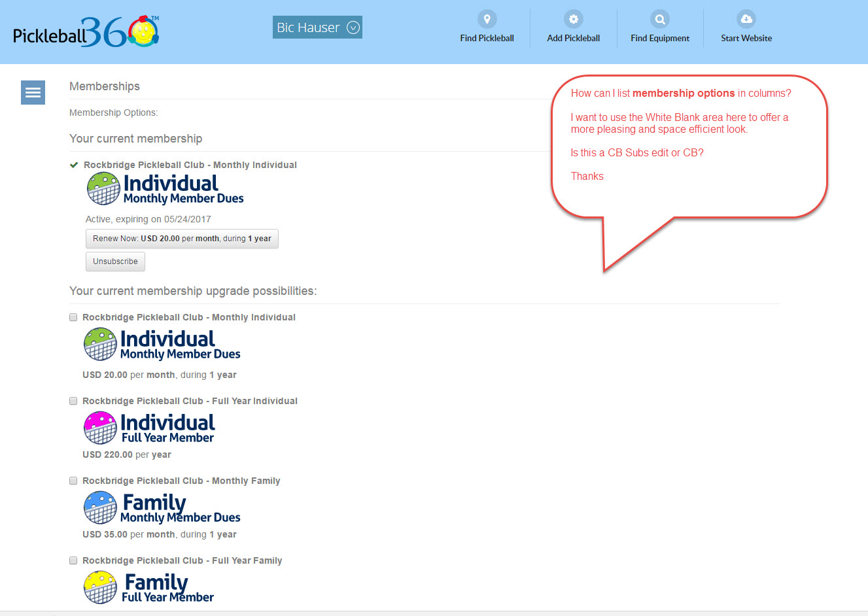Screen dimensions: 868x616
Task: Click the yellow Family Full Year Member image
Action: point(148,588)
